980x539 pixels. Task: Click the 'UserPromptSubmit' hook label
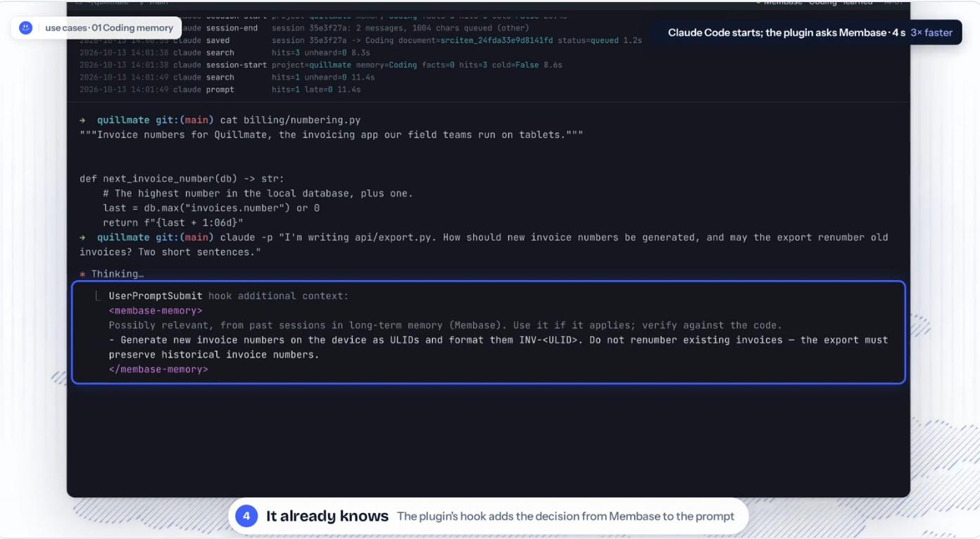tap(156, 296)
